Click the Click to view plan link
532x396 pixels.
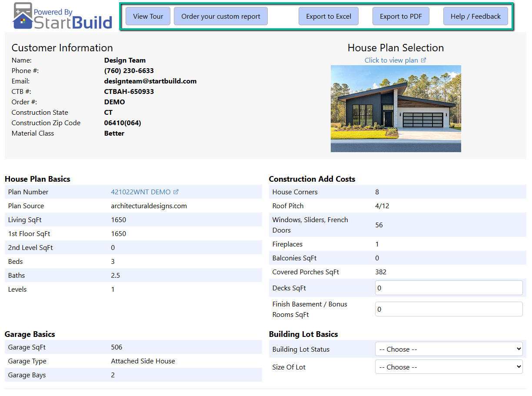390,60
